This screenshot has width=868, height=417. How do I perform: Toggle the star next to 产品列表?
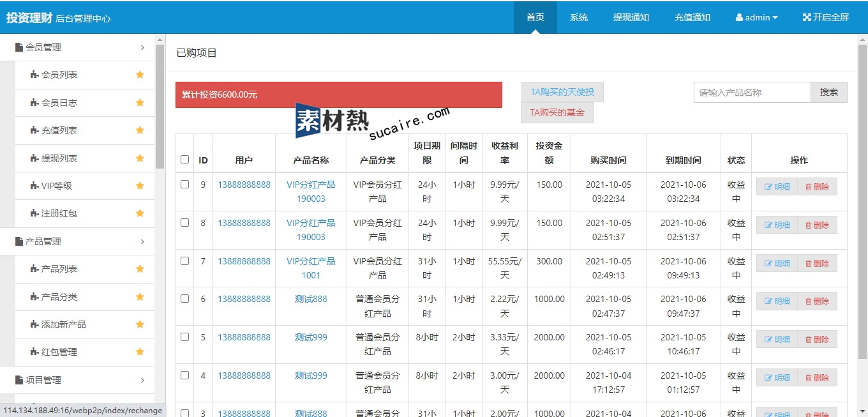click(x=140, y=269)
